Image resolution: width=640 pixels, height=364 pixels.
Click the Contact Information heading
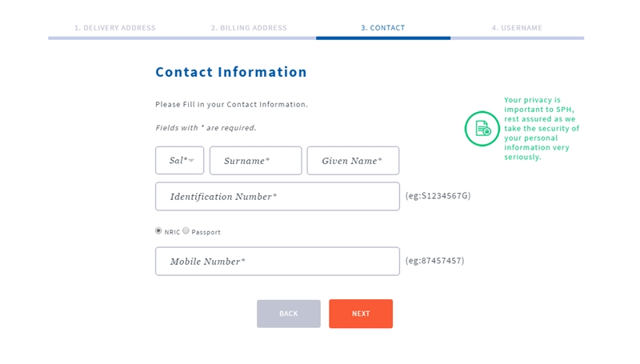click(x=231, y=72)
